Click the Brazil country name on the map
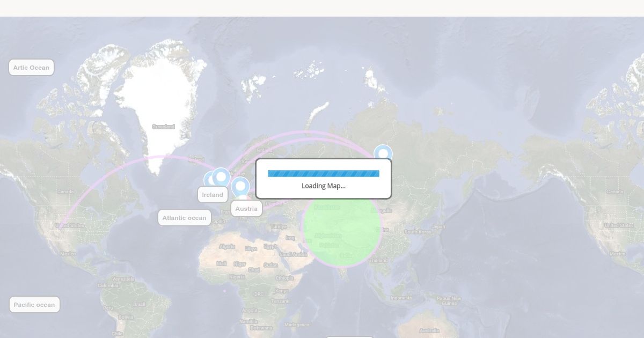Image resolution: width=644 pixels, height=338 pixels. [x=139, y=304]
